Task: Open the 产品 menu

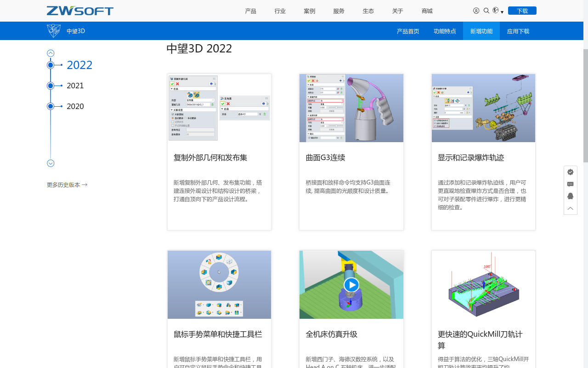Action: point(251,11)
